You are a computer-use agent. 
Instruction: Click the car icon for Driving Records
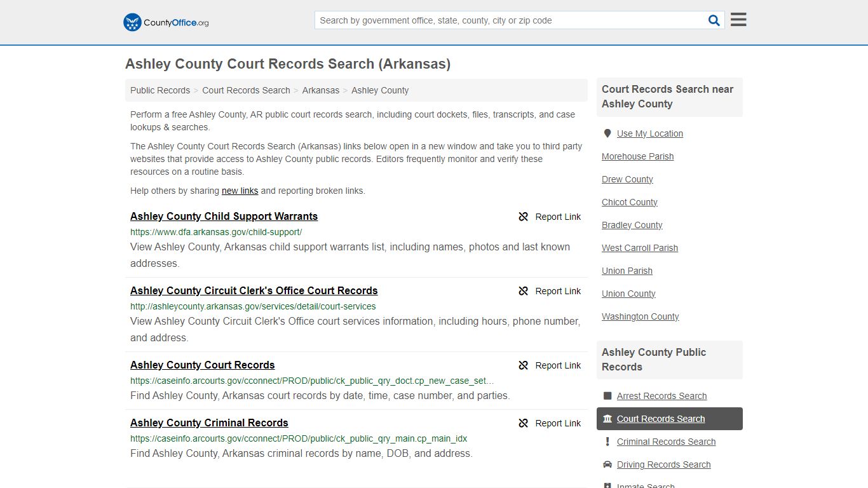607,464
